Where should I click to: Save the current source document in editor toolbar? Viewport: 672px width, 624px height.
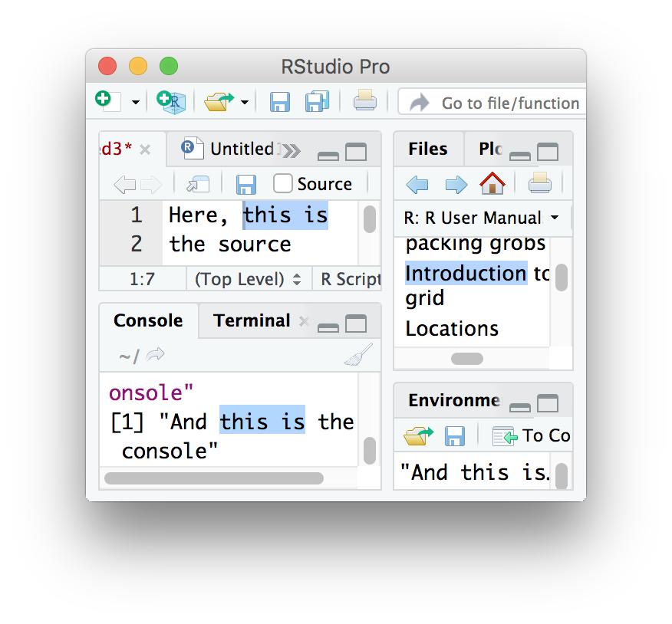click(x=246, y=185)
